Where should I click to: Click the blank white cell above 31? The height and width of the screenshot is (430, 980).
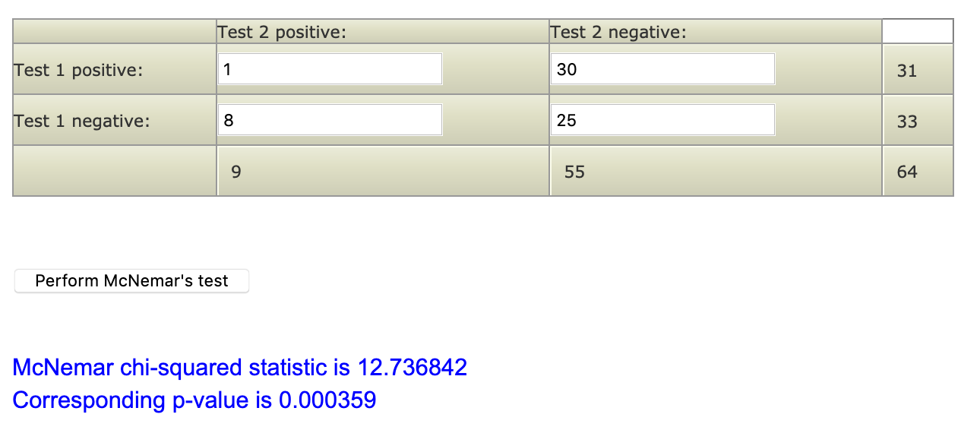point(917,31)
